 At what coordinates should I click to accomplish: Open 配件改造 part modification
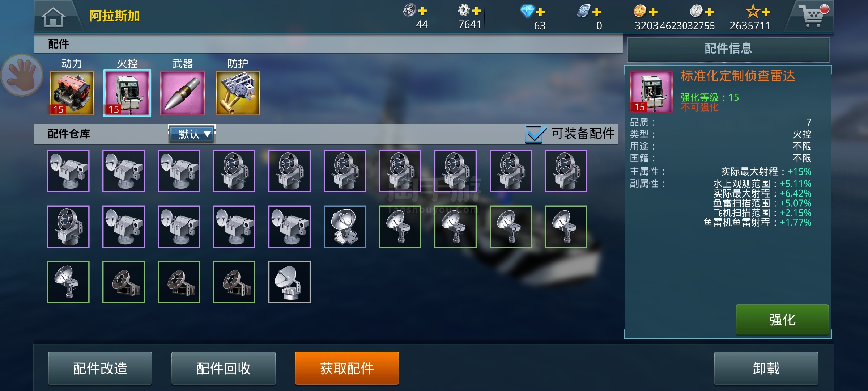pyautogui.click(x=100, y=368)
